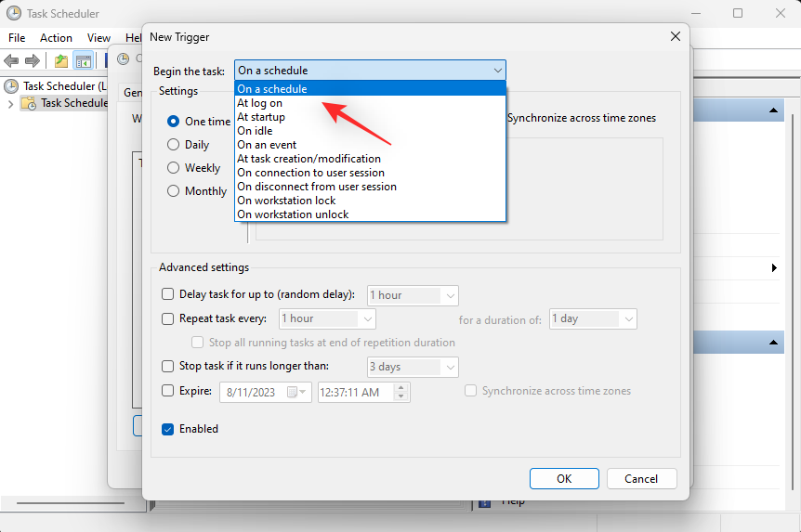
Task: Cancel the New Trigger dialog
Action: click(641, 479)
